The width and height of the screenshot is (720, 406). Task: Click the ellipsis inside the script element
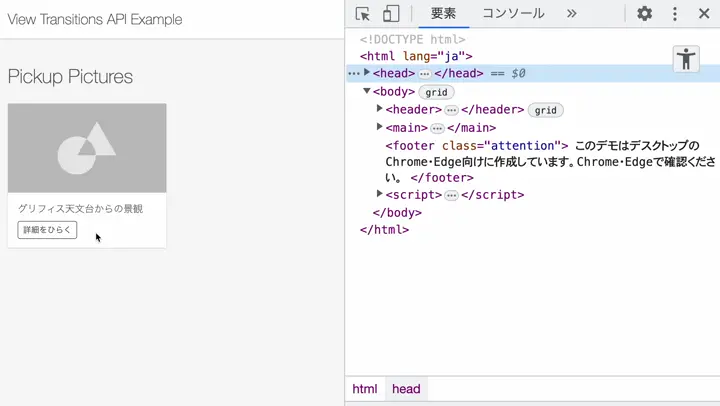(451, 196)
